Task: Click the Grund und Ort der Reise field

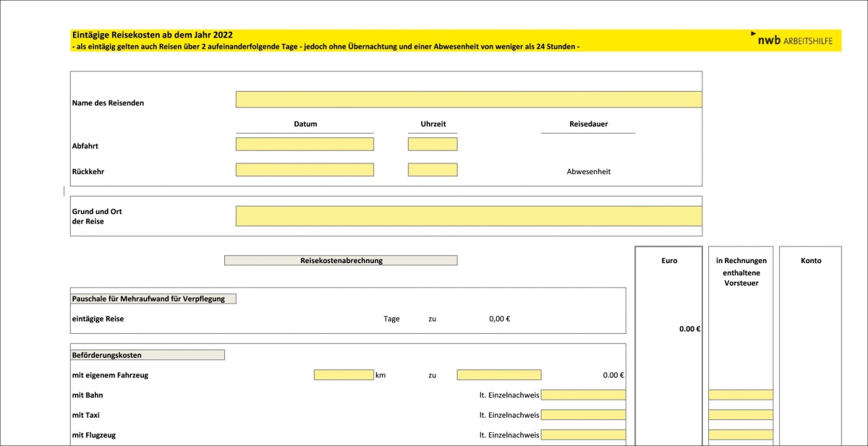Action: (x=468, y=215)
